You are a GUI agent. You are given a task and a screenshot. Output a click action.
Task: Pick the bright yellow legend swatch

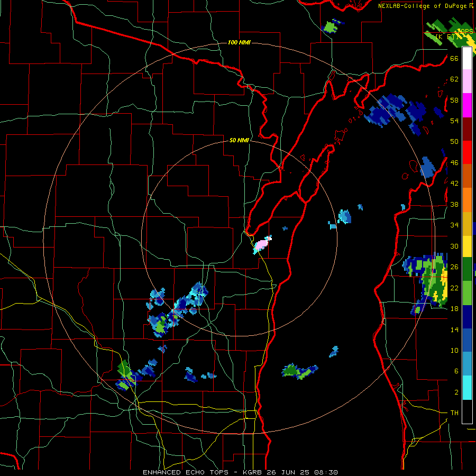point(467,246)
